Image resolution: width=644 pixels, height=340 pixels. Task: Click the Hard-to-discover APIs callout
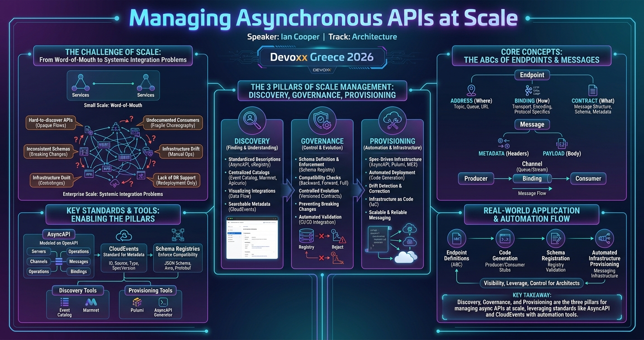(51, 123)
